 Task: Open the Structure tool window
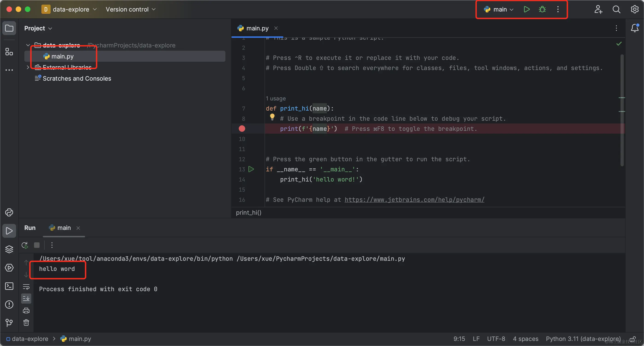click(x=9, y=52)
